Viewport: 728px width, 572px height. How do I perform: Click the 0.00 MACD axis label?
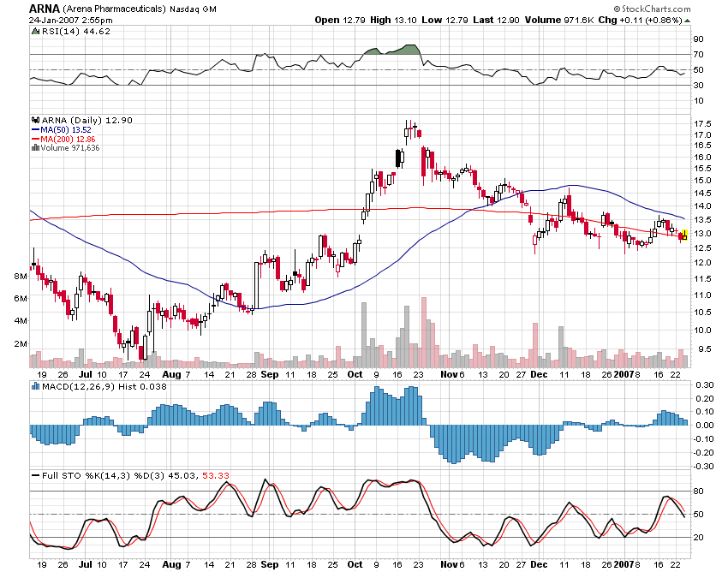pos(705,426)
